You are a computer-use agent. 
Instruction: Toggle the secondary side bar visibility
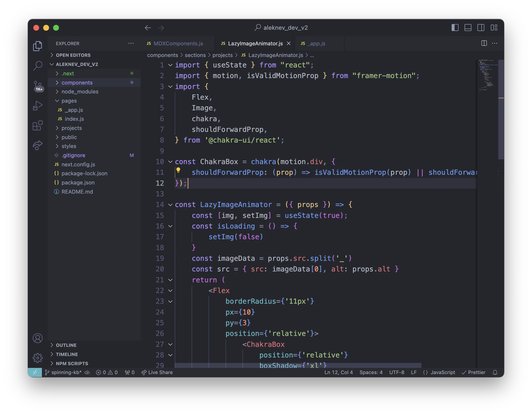click(x=481, y=28)
